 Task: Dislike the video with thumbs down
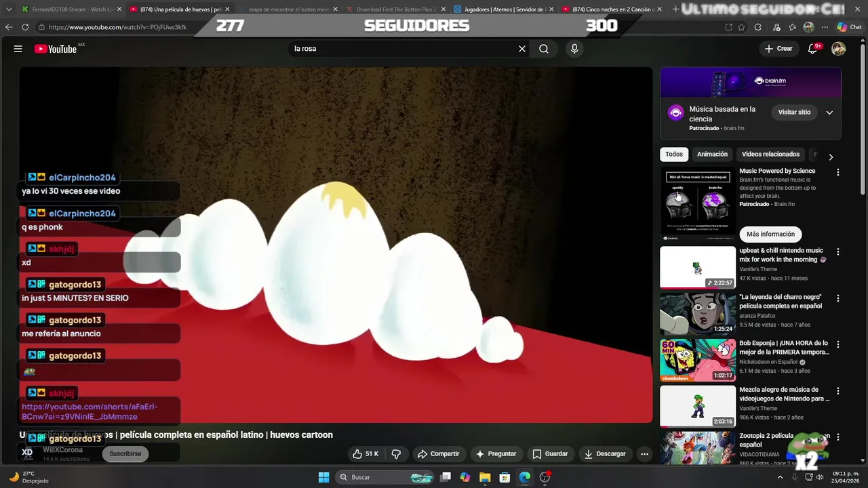point(397,453)
